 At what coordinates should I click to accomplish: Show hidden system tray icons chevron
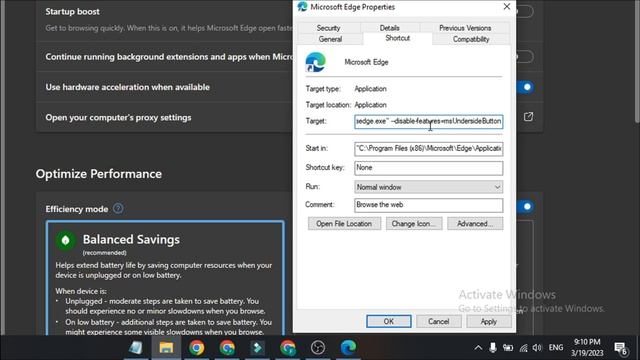(478, 348)
